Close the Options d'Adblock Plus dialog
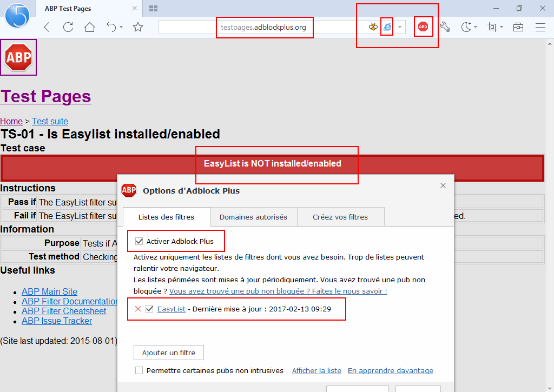554x392 pixels. click(443, 185)
